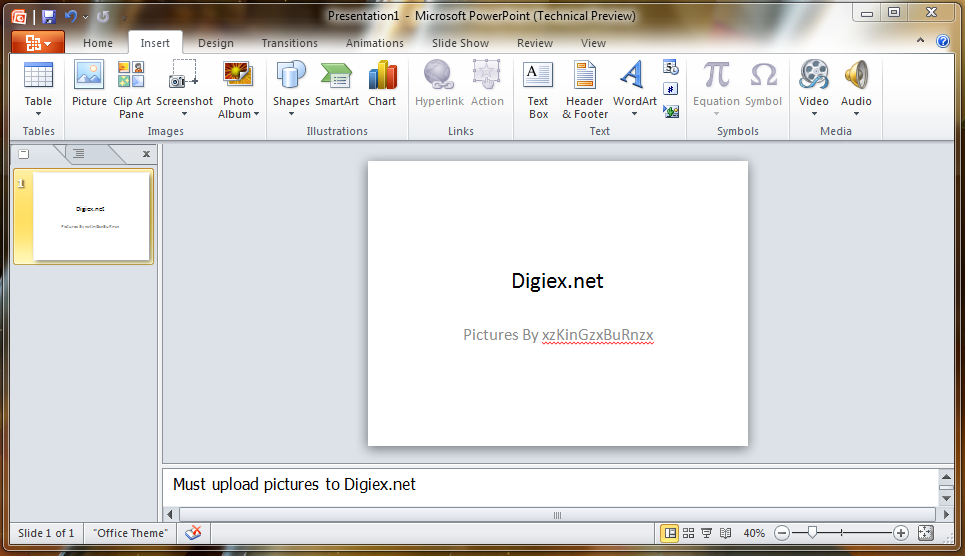
Task: Insert a Picture from file
Action: (89, 83)
